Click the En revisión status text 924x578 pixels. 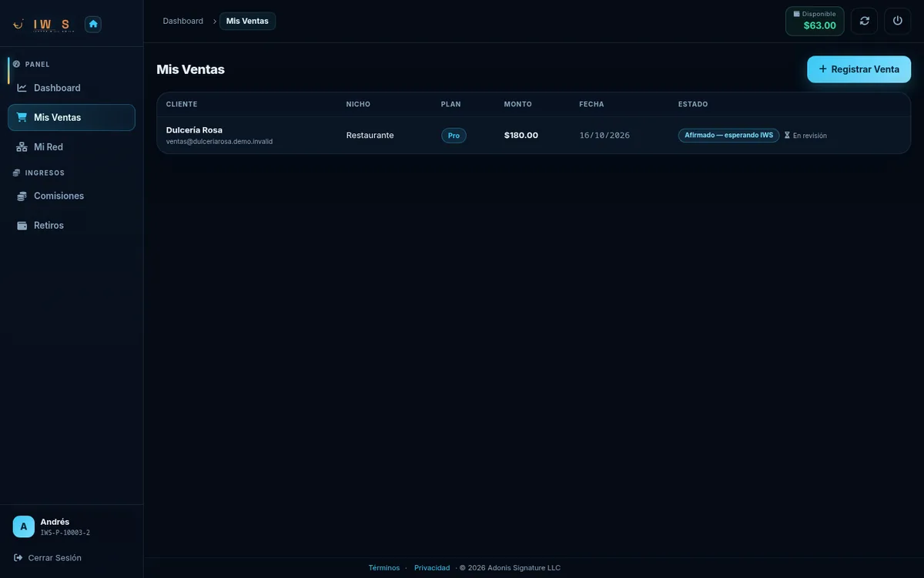(810, 136)
